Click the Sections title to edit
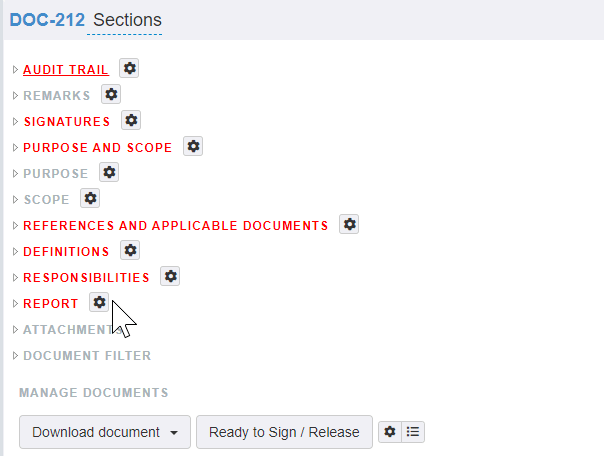 [127, 20]
